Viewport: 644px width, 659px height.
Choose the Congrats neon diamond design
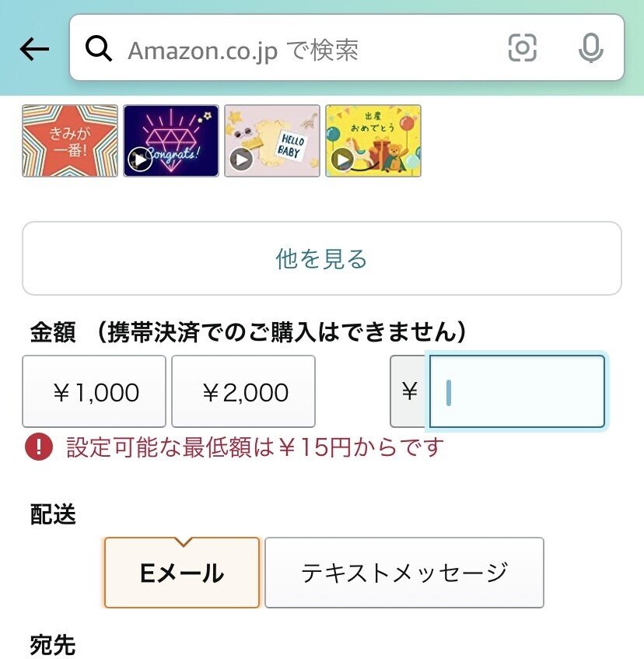pos(171,141)
